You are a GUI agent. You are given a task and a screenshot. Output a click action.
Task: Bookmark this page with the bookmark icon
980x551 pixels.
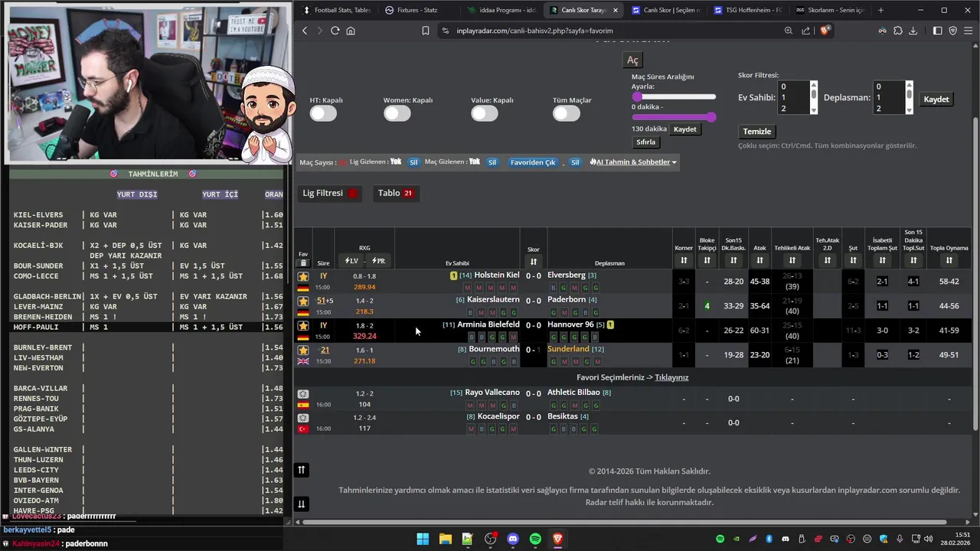point(426,31)
